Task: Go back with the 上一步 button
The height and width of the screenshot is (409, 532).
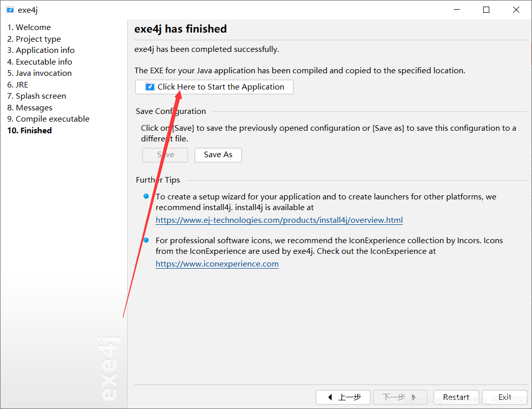Action: click(343, 397)
